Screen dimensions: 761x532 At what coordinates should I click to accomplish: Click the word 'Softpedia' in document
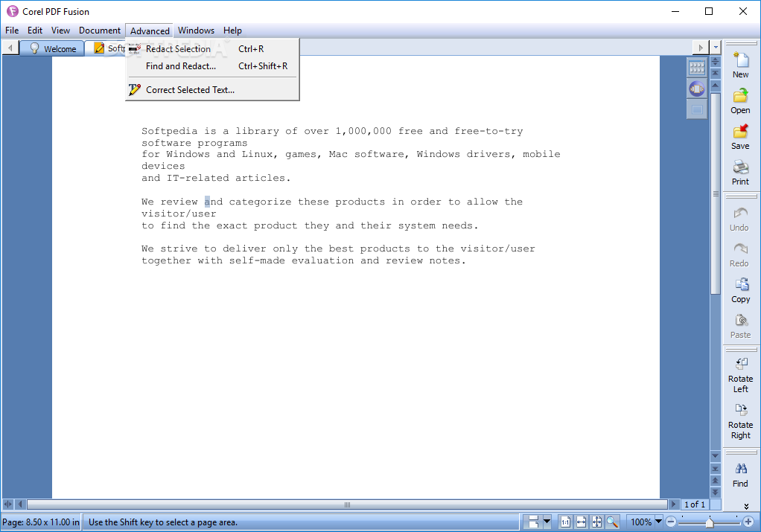click(169, 132)
